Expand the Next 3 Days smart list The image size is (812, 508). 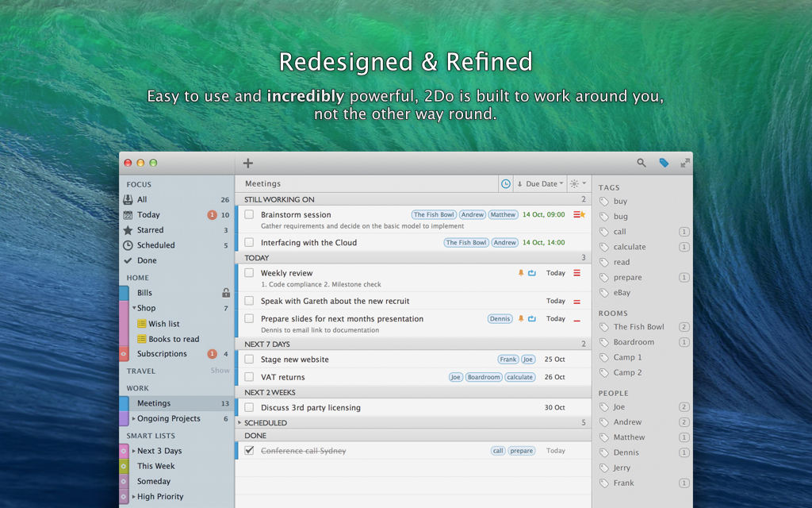[x=134, y=451]
